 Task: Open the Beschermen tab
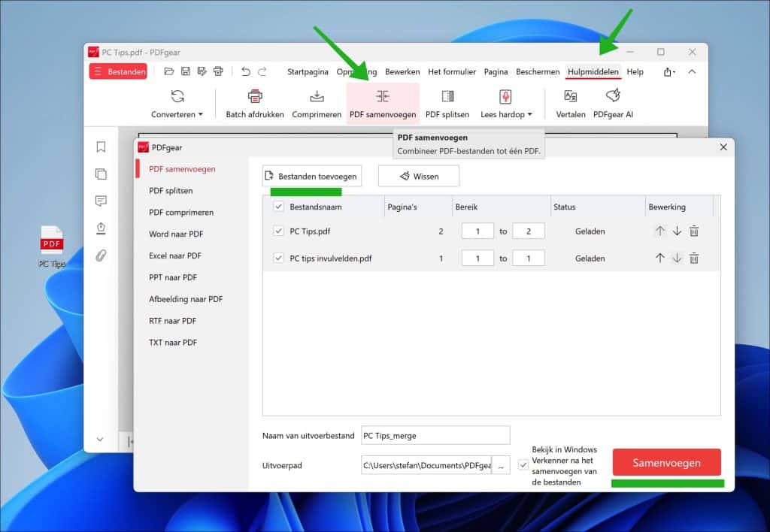[x=538, y=71]
